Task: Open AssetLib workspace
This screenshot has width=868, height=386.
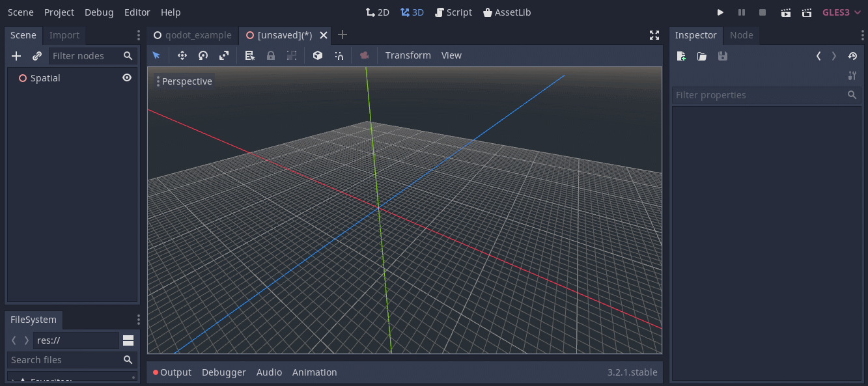Action: 507,12
